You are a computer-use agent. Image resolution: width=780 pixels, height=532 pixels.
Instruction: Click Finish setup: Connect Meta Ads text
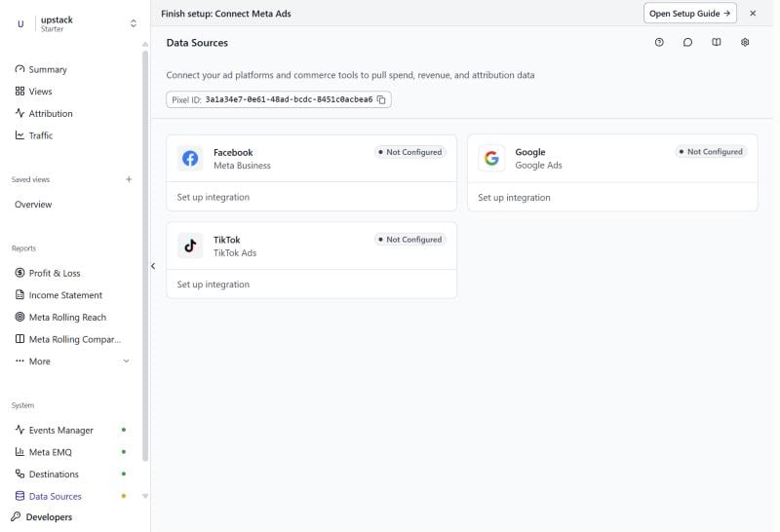(226, 14)
